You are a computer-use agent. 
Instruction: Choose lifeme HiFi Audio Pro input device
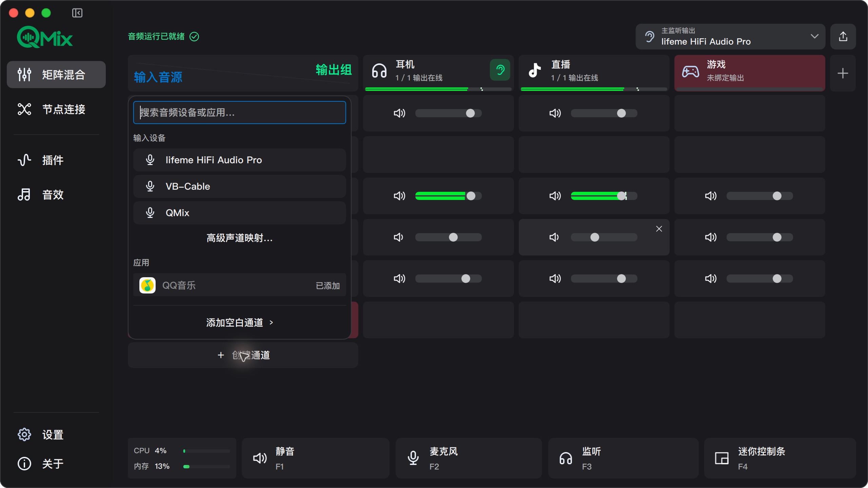[239, 160]
